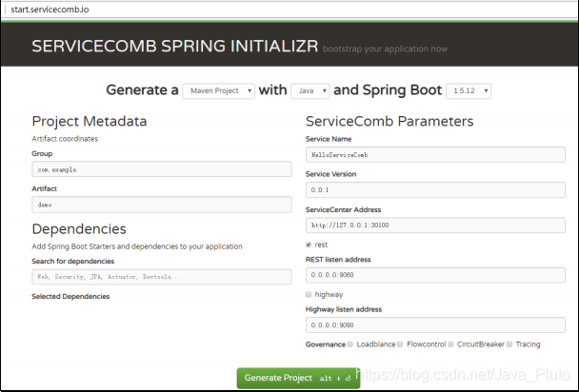Enable the Tracing governance checkbox
The width and height of the screenshot is (579, 392).
tap(509, 344)
